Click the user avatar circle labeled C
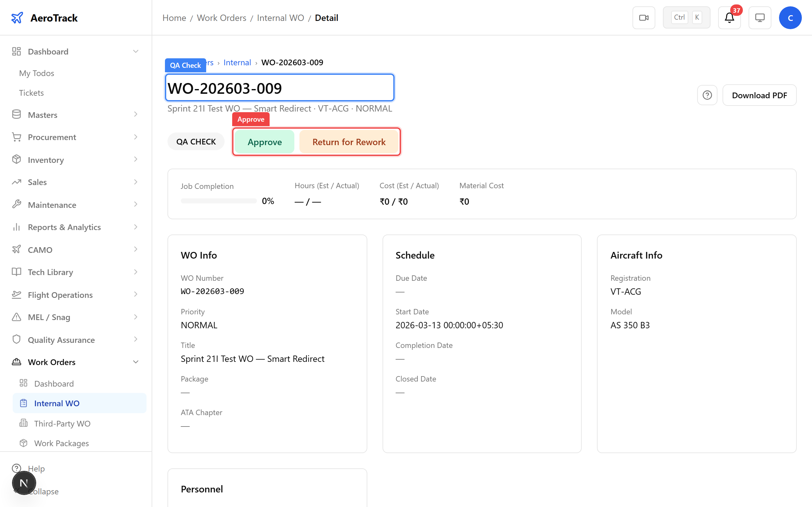Viewport: 812px width, 507px height. pyautogui.click(x=790, y=17)
